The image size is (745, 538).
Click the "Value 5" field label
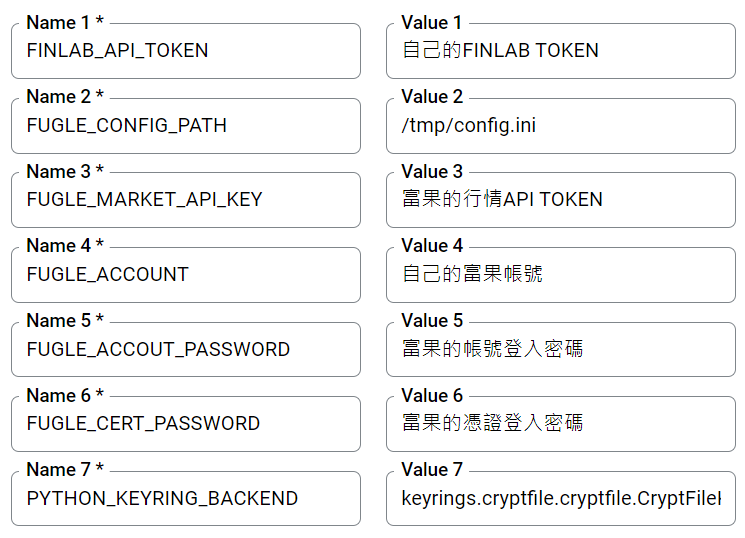pos(432,321)
